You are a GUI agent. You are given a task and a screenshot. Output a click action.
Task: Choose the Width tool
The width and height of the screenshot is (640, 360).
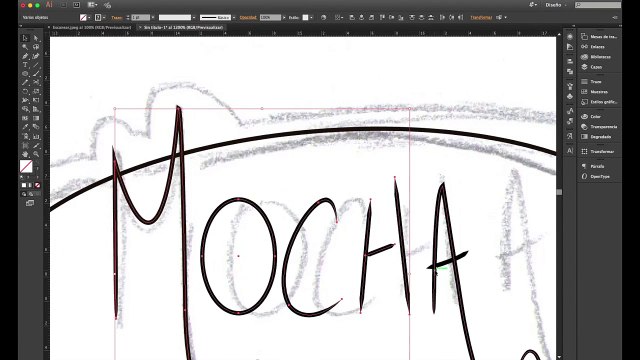[x=25, y=100]
